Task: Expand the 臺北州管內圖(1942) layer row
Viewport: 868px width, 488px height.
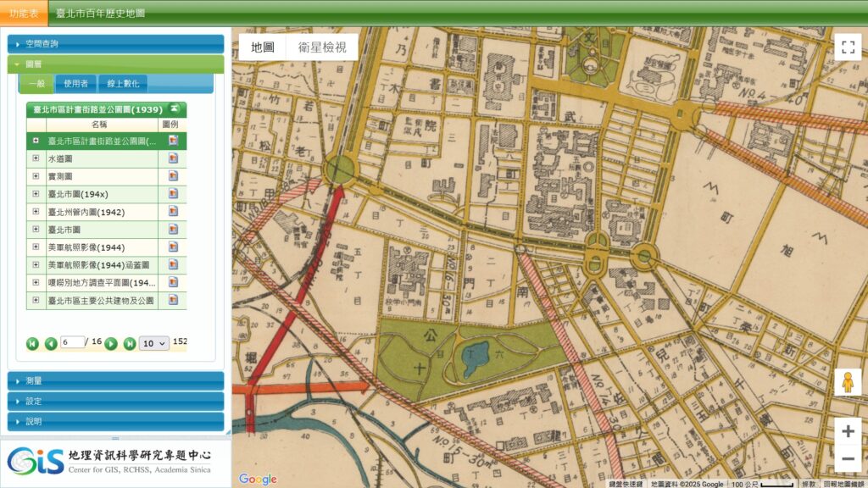Action: point(36,211)
